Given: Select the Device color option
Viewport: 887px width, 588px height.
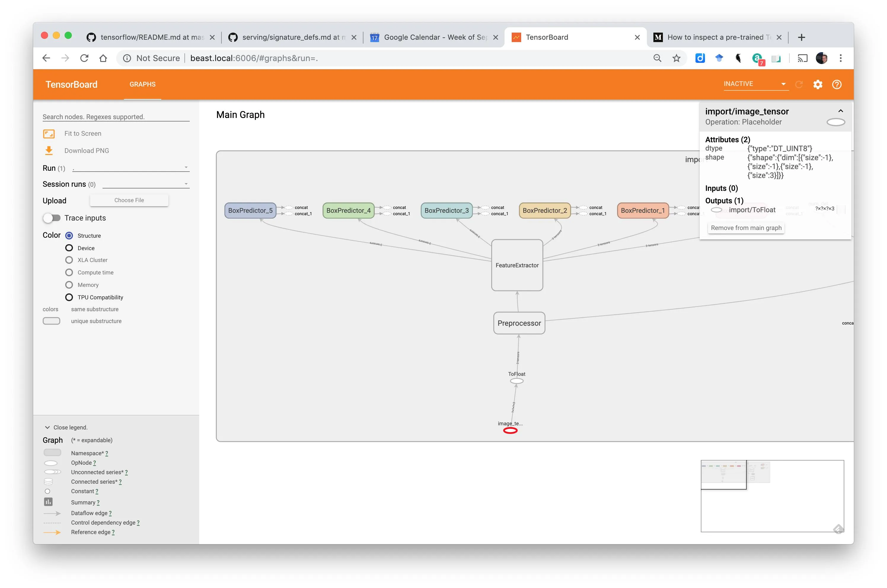Looking at the screenshot, I should click(69, 248).
